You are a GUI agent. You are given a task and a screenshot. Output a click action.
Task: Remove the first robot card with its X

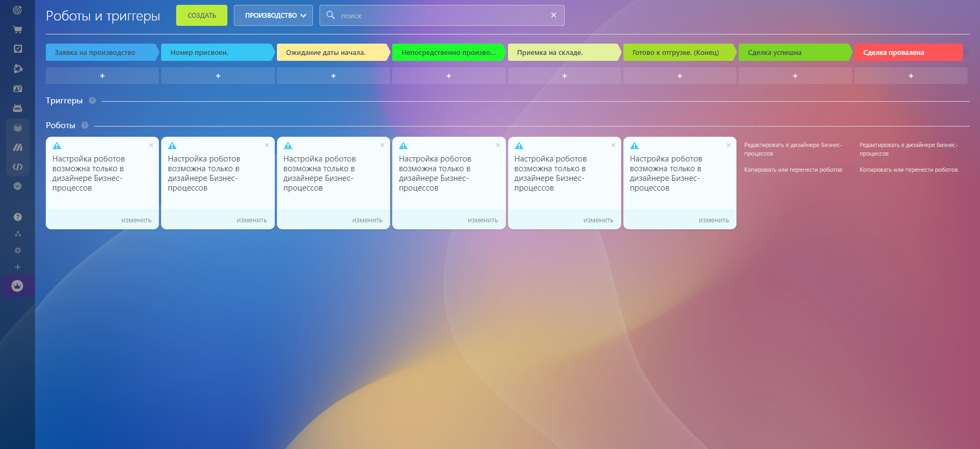point(151,145)
